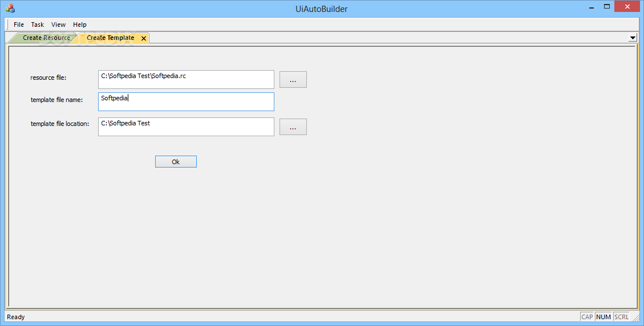Click the 'resource file:' label
Screen dimensions: 644x326
click(x=48, y=78)
